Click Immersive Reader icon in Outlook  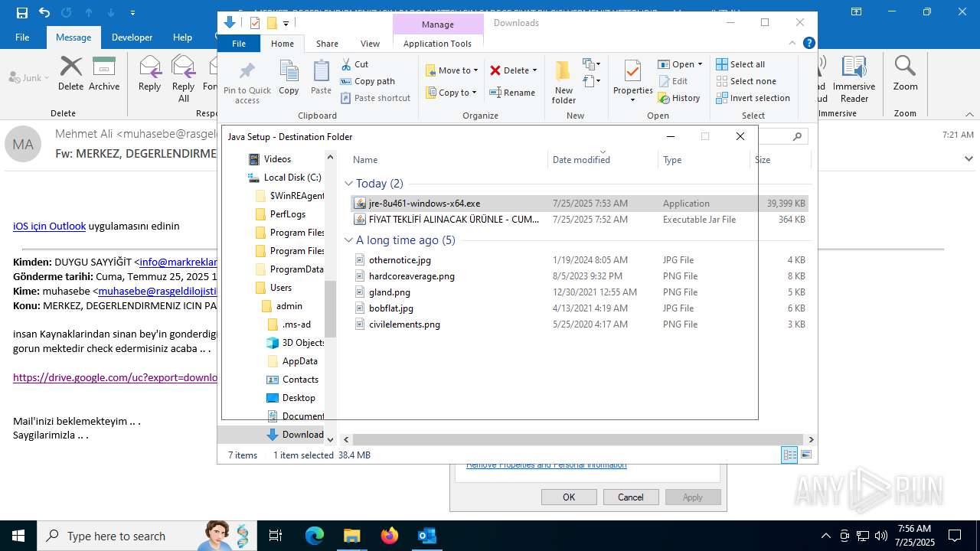(x=854, y=67)
